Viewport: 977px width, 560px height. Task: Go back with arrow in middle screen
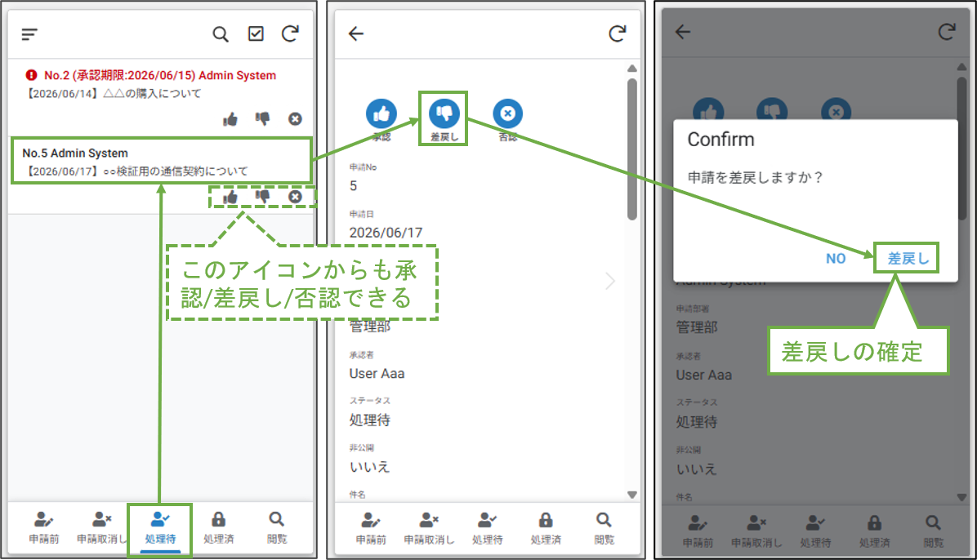(x=356, y=33)
